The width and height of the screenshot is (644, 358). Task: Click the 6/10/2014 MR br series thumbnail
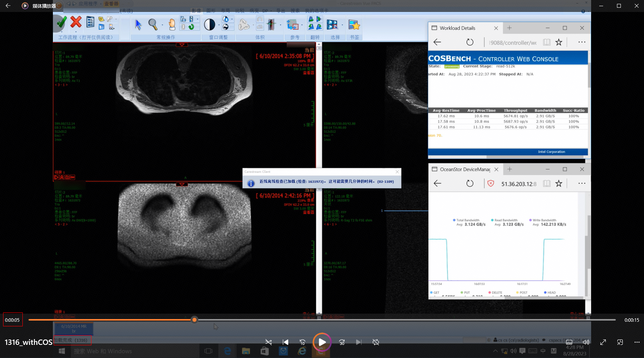tap(74, 328)
